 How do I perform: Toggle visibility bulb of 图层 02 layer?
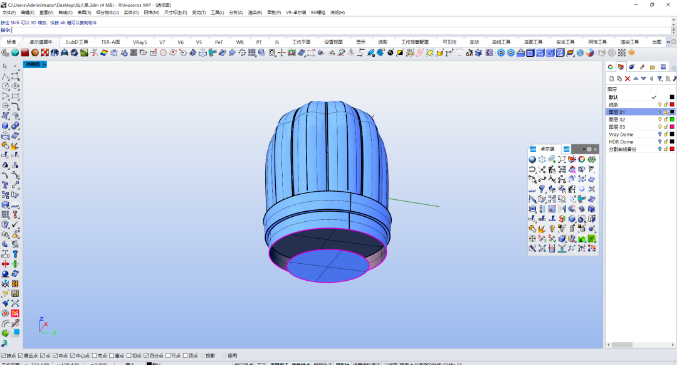pos(660,119)
